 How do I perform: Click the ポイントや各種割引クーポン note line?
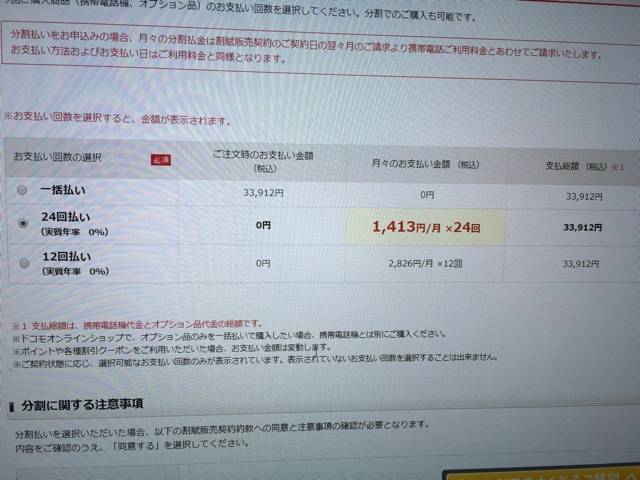click(x=171, y=349)
